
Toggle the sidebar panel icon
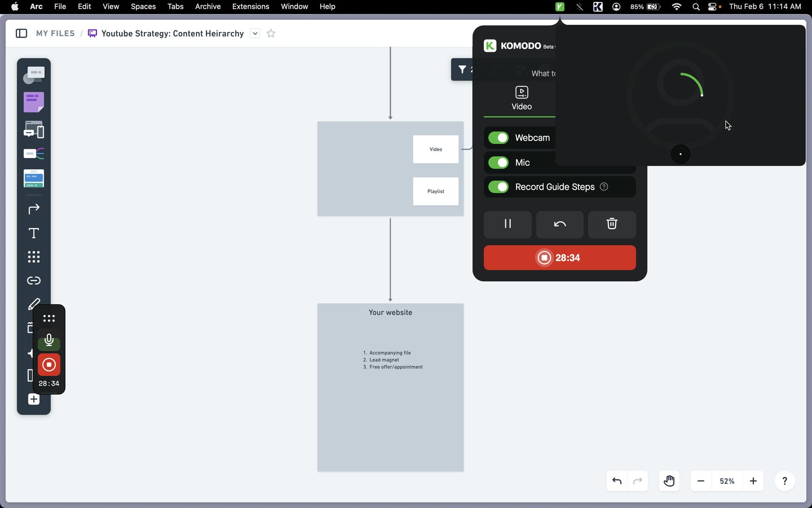[21, 34]
